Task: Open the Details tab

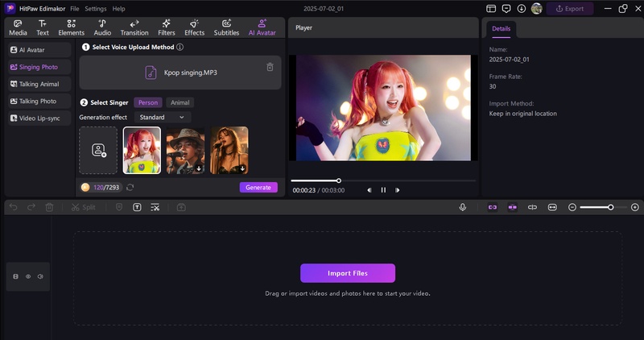Action: (x=501, y=29)
